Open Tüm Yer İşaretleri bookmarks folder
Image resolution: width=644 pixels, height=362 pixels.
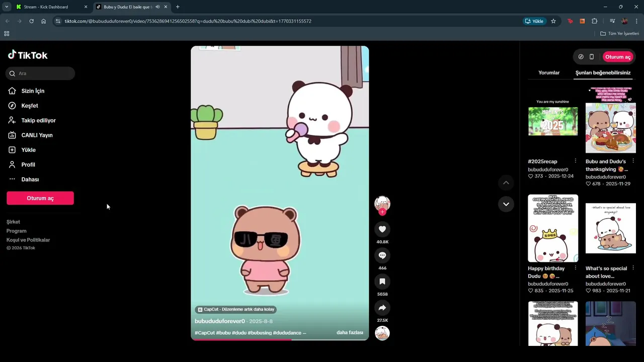tap(620, 34)
